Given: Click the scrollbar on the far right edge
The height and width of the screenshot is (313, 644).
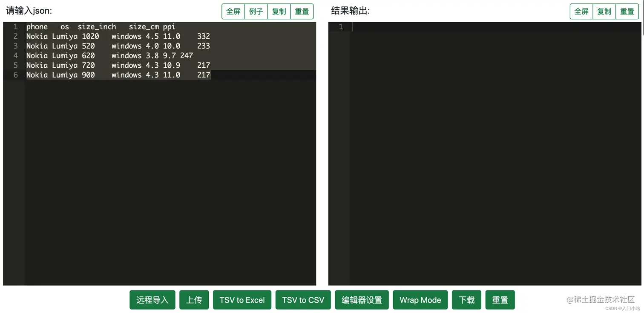Looking at the screenshot, I should tap(642, 26).
